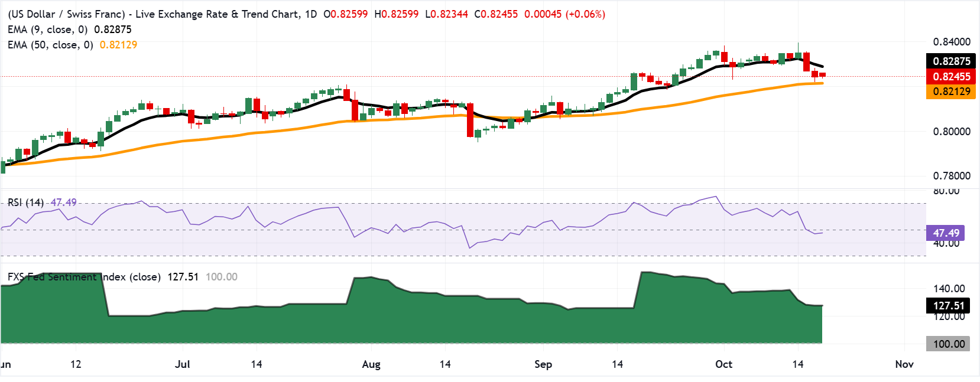Click the black 0.82875 price axis tag

coord(951,61)
